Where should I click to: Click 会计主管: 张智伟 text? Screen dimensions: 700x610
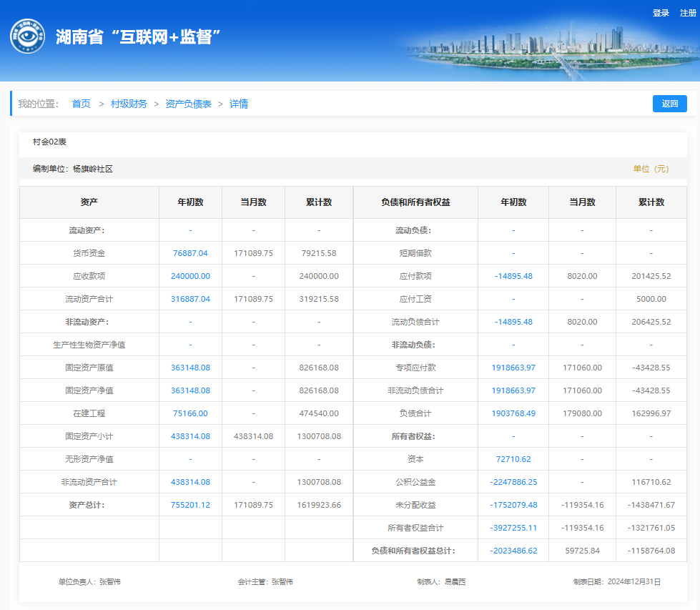(265, 582)
